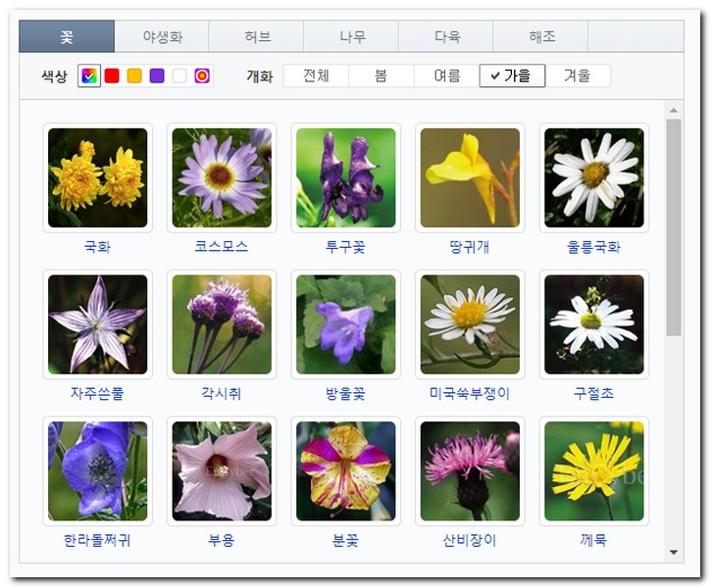Viewport: 712px width, 588px height.
Task: Open the 코스모스 text link
Action: 221,247
